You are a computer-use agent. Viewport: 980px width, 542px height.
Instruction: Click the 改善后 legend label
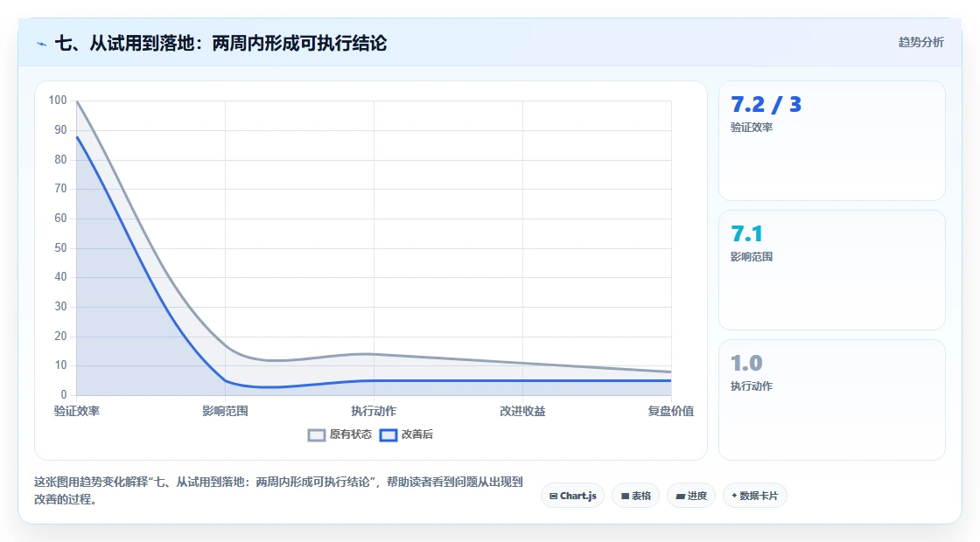[416, 434]
